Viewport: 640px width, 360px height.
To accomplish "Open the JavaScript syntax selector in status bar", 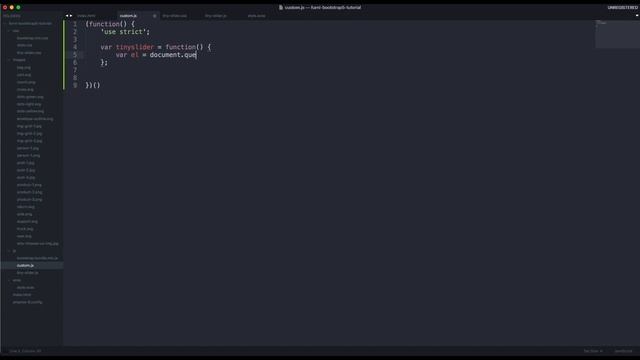I will [x=623, y=351].
